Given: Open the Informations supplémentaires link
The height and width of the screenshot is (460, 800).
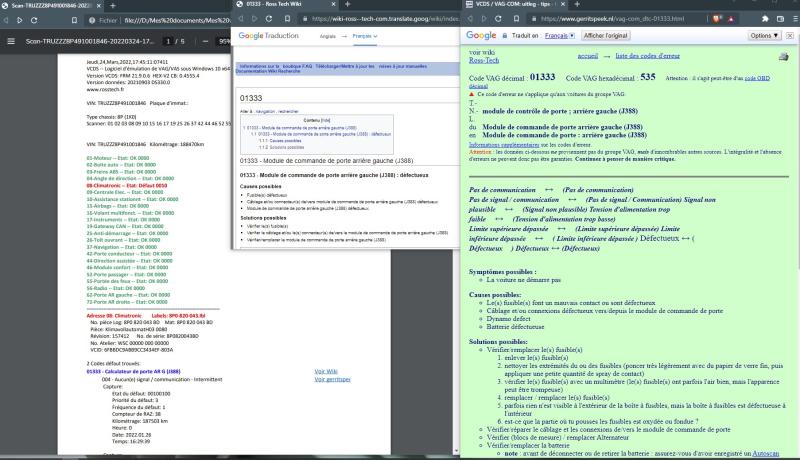Looking at the screenshot, I should tap(504, 145).
